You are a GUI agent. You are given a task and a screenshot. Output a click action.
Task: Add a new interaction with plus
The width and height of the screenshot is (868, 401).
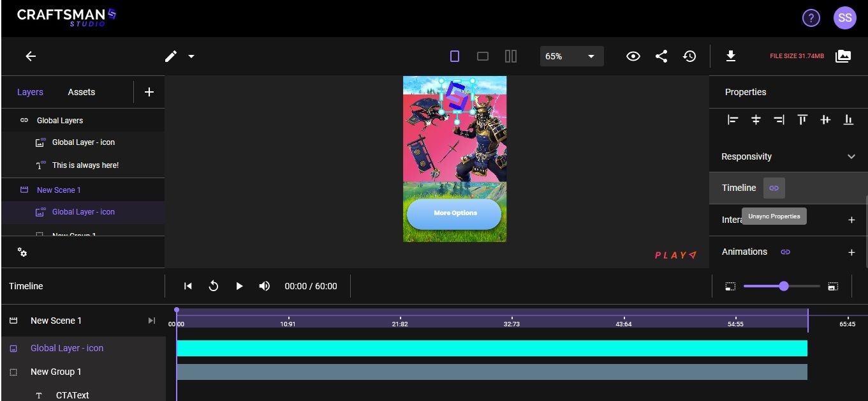coord(851,220)
